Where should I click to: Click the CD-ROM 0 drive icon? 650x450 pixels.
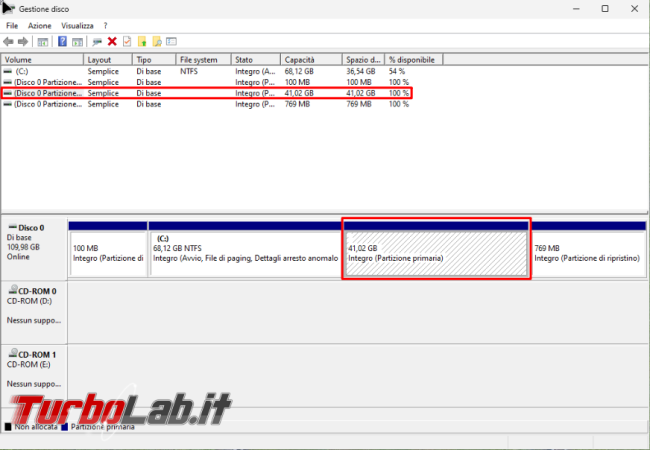(x=13, y=289)
